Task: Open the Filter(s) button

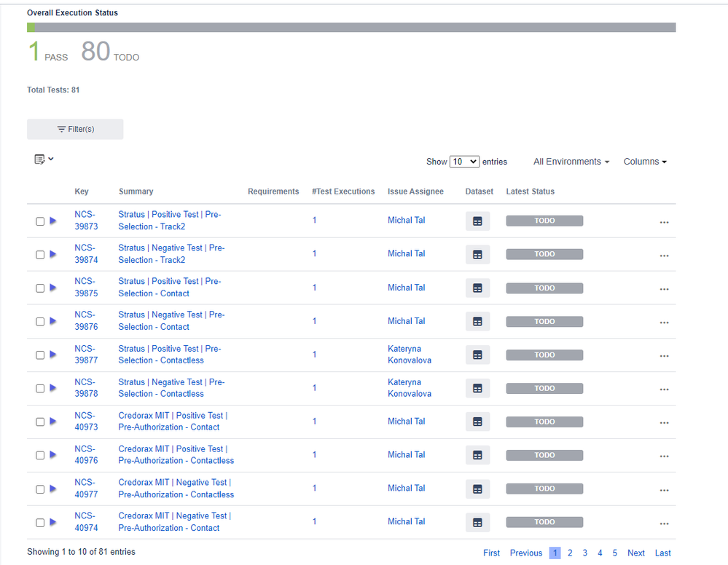Action: coord(75,129)
